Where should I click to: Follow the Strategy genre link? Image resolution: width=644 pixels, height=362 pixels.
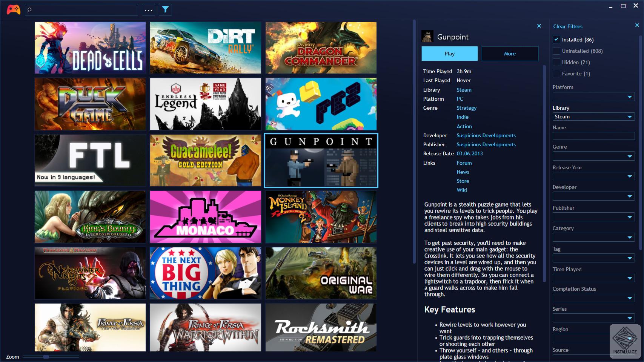(x=466, y=108)
